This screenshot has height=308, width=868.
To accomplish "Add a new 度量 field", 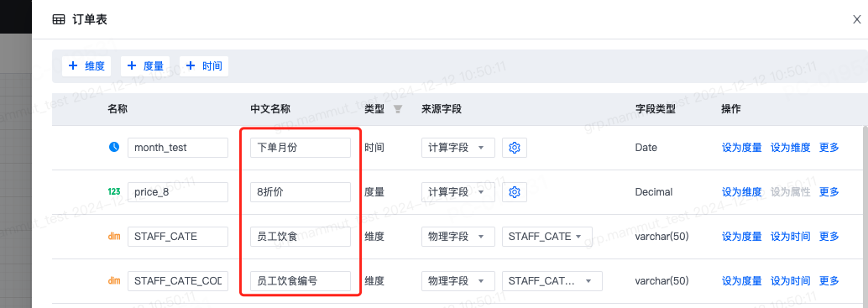I will [x=145, y=65].
